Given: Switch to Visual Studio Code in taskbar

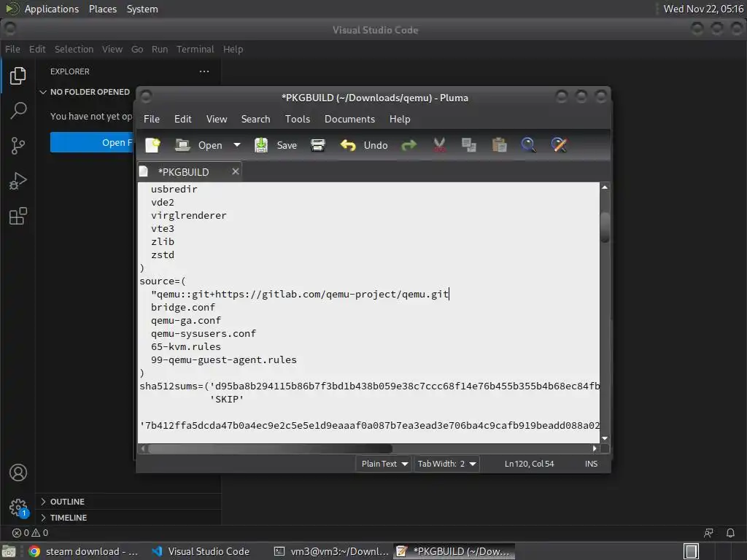Looking at the screenshot, I should tap(201, 551).
